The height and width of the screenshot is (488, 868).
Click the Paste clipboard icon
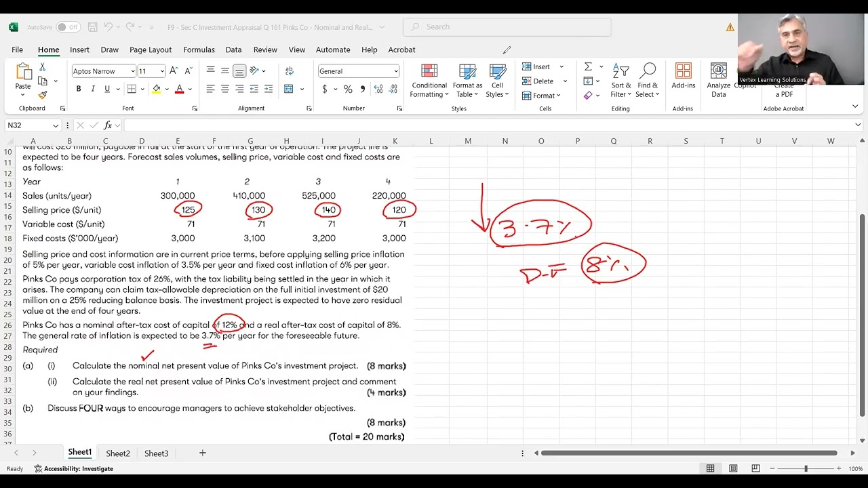click(23, 72)
